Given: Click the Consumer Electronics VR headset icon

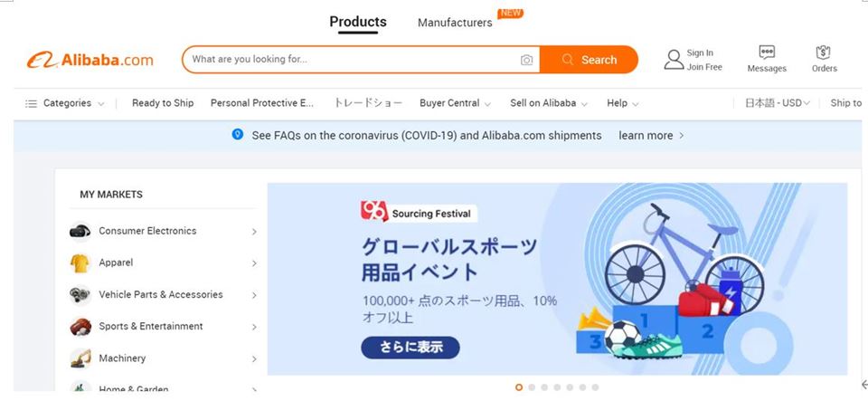Looking at the screenshot, I should [x=80, y=231].
